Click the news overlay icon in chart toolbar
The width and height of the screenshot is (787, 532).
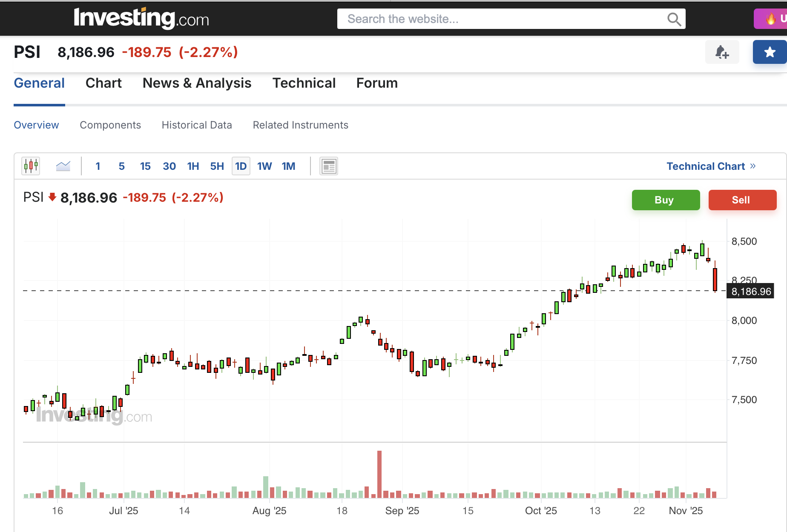point(329,166)
